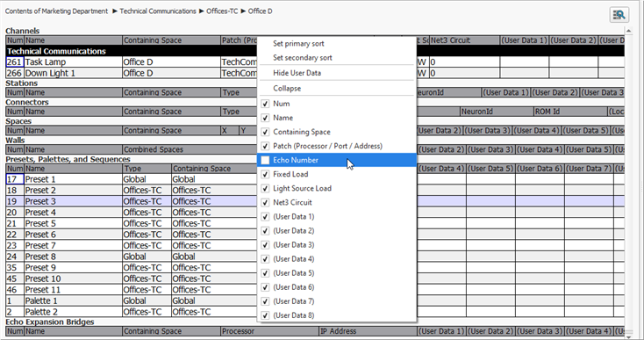Enable the Echo Number column
Screen dimensions: 644x340
[265, 161]
